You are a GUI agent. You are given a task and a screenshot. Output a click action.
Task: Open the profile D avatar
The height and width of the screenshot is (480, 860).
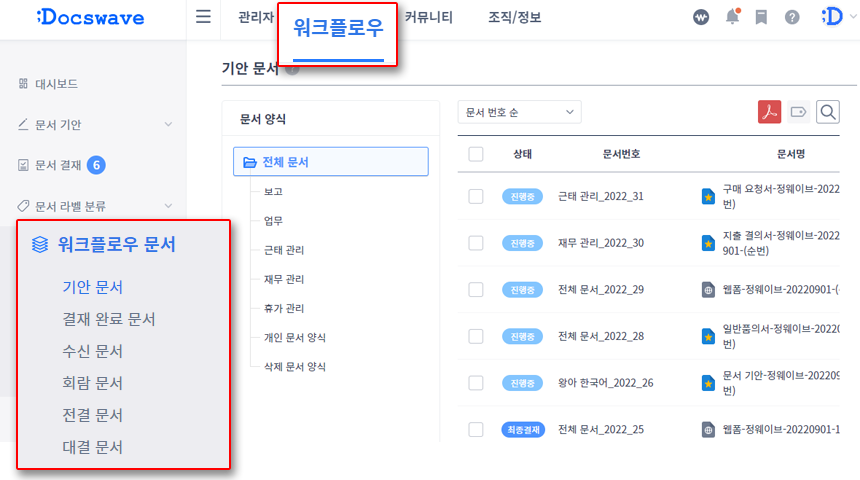[832, 17]
